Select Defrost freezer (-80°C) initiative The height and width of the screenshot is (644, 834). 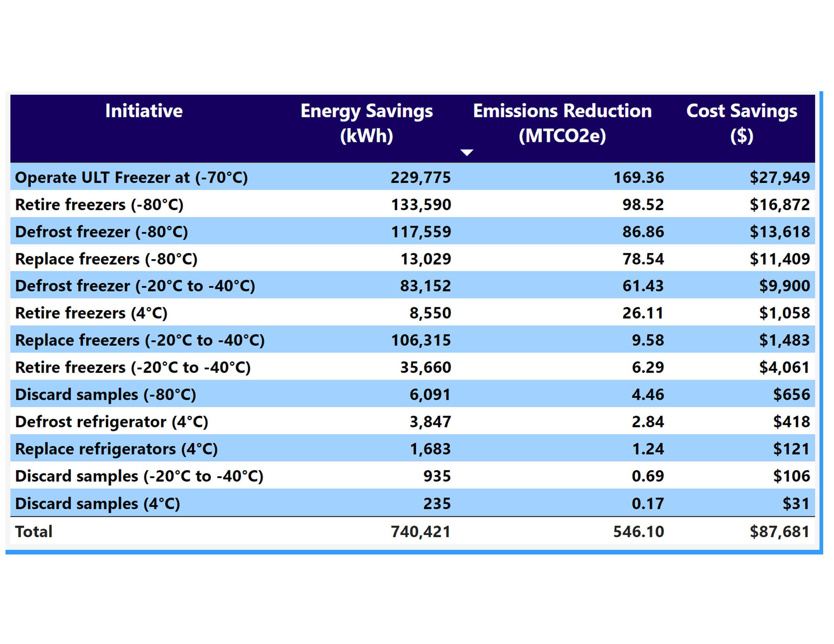pyautogui.click(x=102, y=232)
